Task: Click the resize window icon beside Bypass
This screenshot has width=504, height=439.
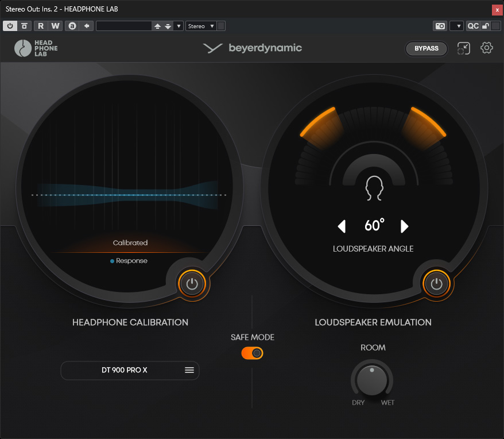Action: (463, 48)
